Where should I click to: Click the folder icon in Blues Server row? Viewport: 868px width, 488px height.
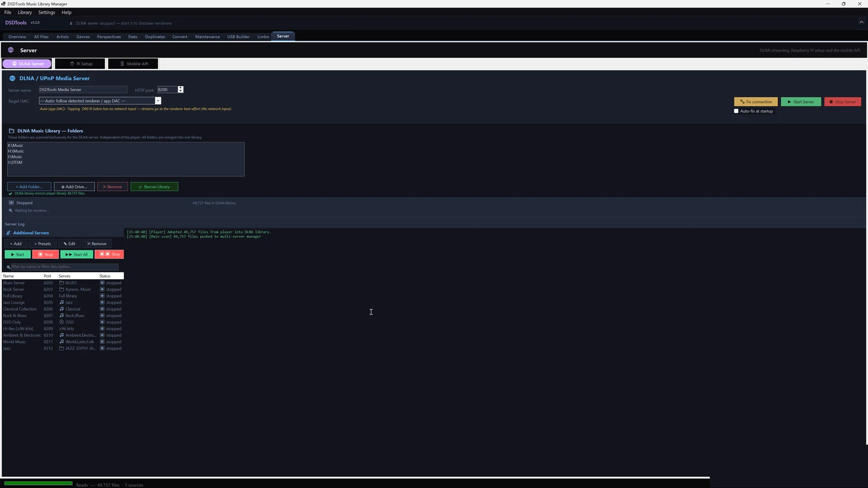click(x=61, y=283)
